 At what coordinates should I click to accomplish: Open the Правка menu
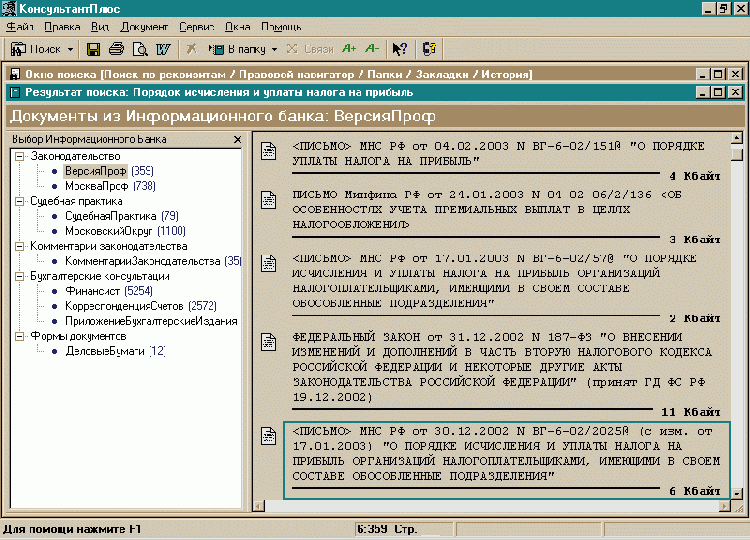click(x=62, y=27)
